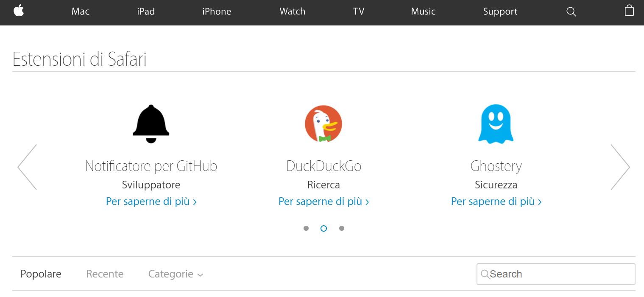Image resolution: width=644 pixels, height=297 pixels.
Task: Click 'Per saperne di più' under Ghostery
Action: click(496, 202)
